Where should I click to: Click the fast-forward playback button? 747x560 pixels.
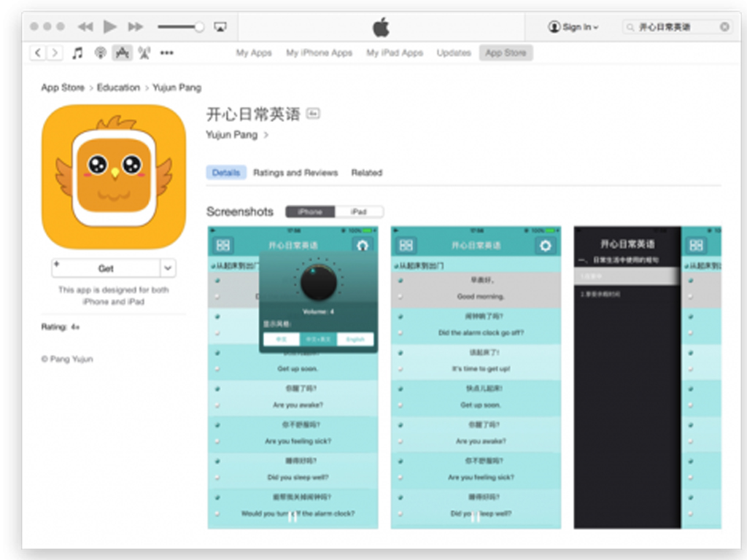point(135,27)
